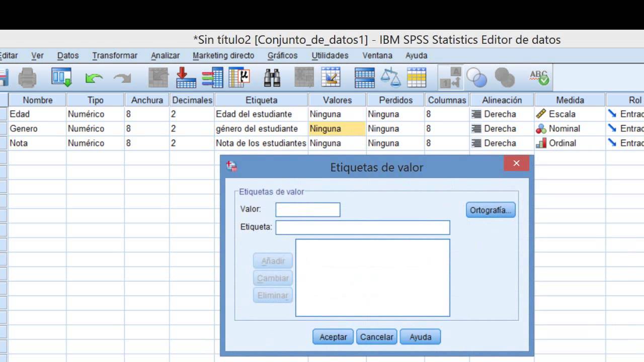Screen dimensions: 644x362
Task: Open the Gráficos menu
Action: coord(282,55)
